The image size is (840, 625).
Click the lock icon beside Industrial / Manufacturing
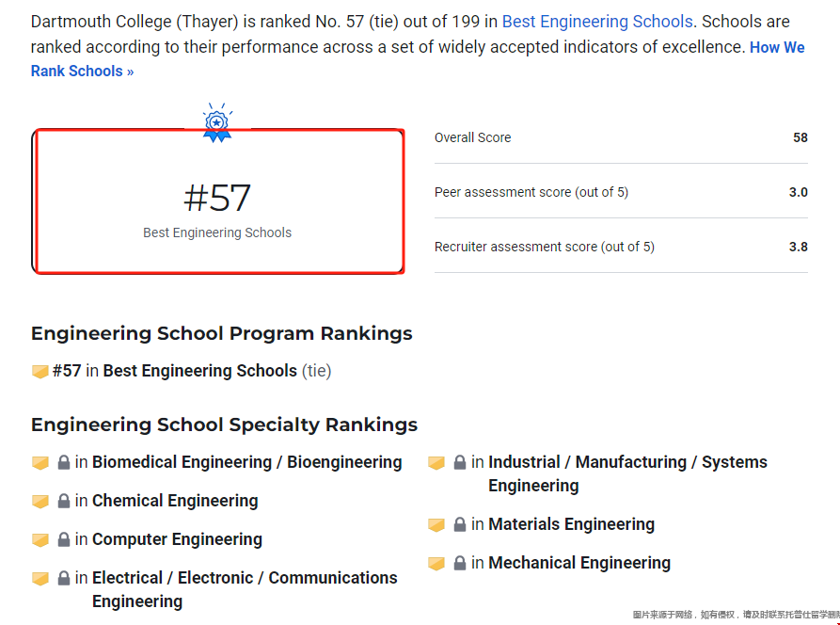click(460, 462)
